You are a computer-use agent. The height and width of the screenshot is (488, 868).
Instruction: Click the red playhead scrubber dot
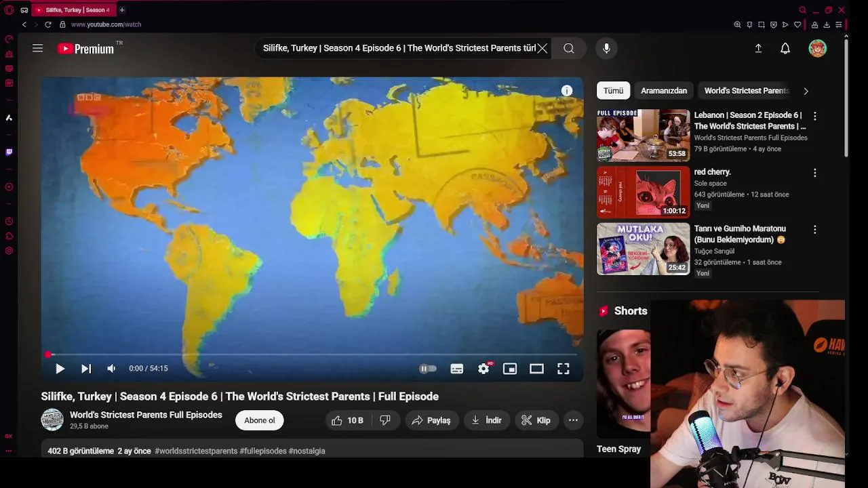click(x=48, y=354)
